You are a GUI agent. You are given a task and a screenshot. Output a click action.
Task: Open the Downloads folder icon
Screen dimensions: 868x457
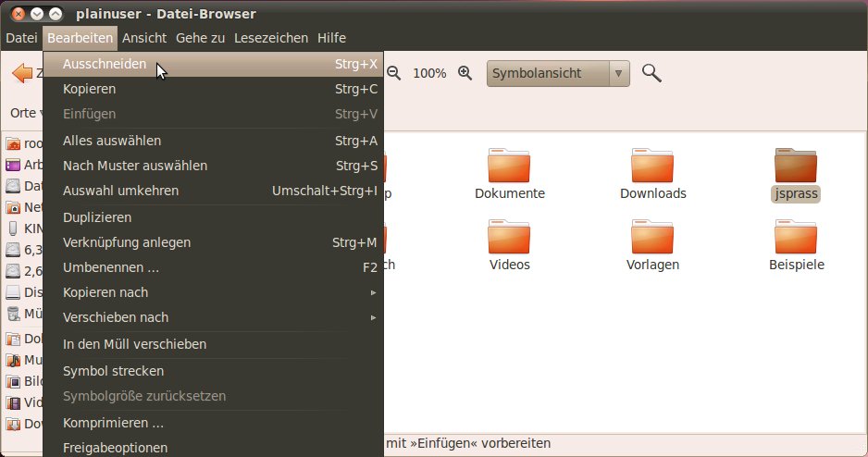coord(652,166)
